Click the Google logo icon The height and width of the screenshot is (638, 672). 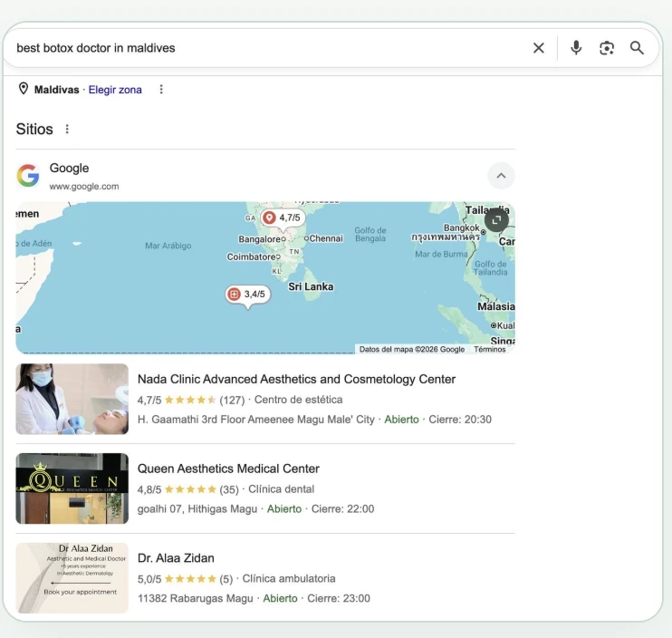tap(28, 176)
